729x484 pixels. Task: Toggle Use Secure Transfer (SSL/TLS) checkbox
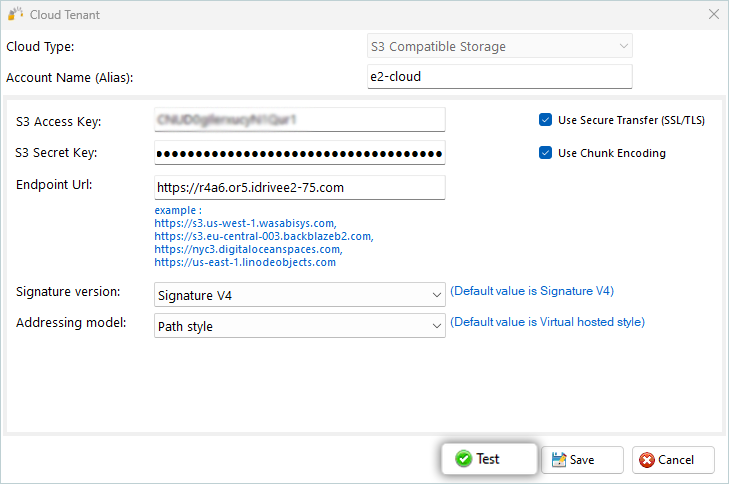(546, 120)
